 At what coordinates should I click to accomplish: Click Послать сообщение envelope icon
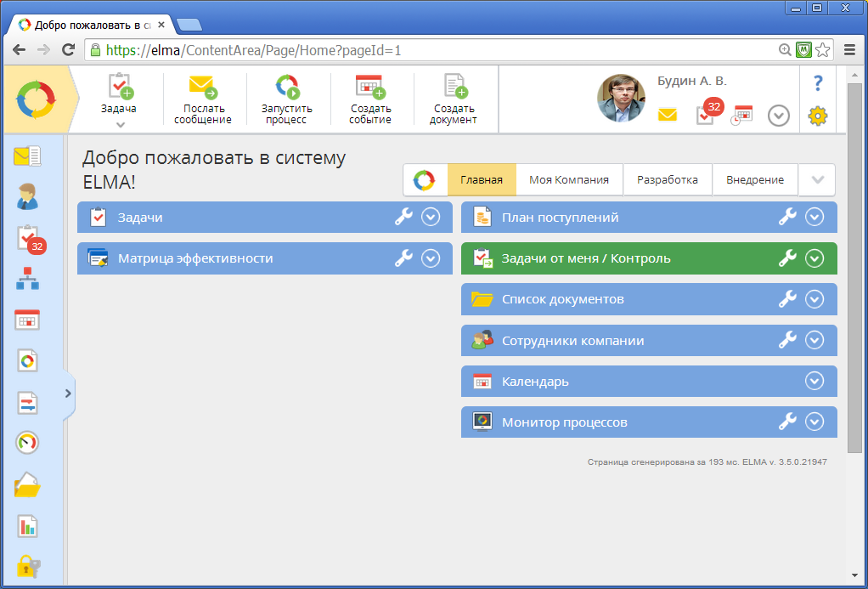click(x=203, y=87)
